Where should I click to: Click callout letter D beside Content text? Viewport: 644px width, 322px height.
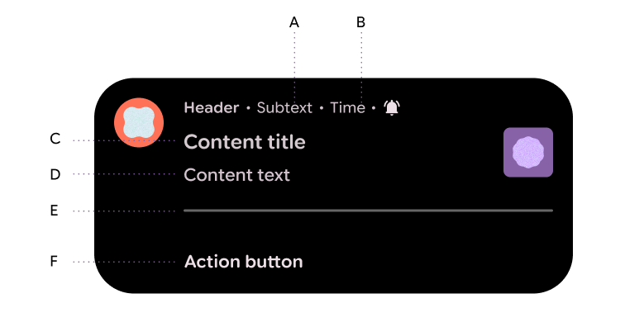[55, 174]
